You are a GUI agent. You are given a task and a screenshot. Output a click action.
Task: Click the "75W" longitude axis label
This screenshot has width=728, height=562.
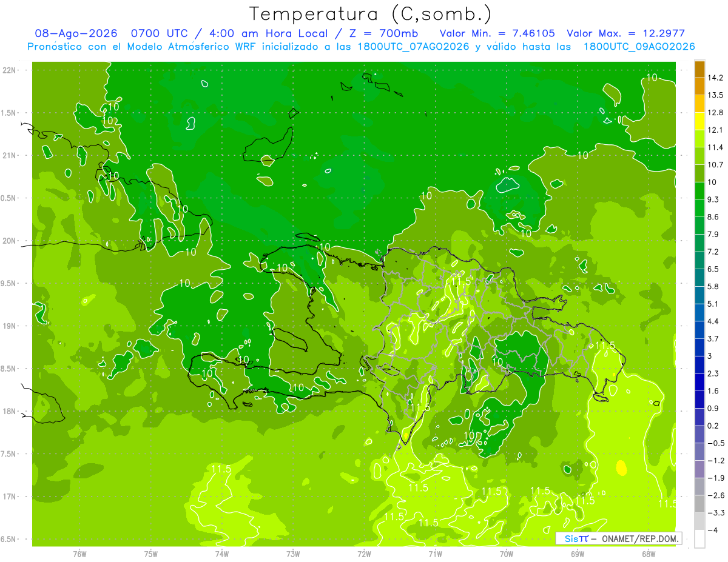click(151, 554)
